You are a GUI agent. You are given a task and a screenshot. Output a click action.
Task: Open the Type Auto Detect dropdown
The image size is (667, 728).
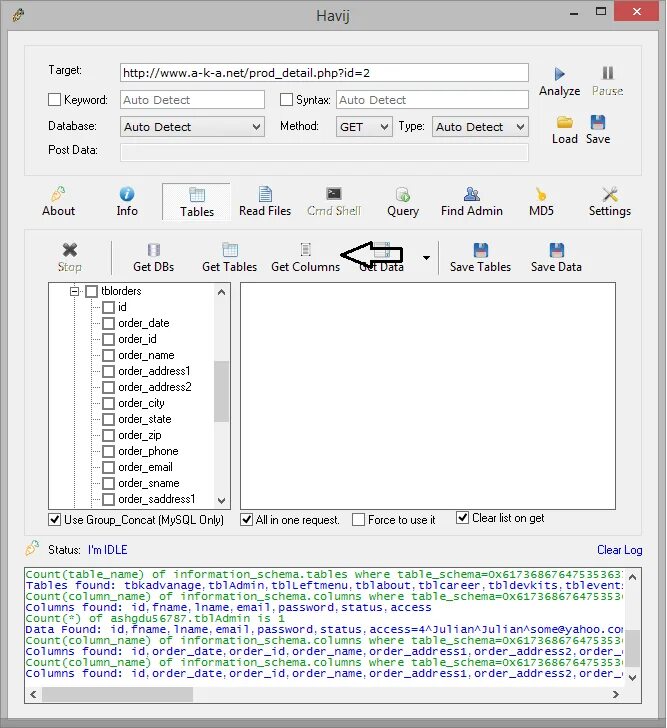(x=480, y=127)
